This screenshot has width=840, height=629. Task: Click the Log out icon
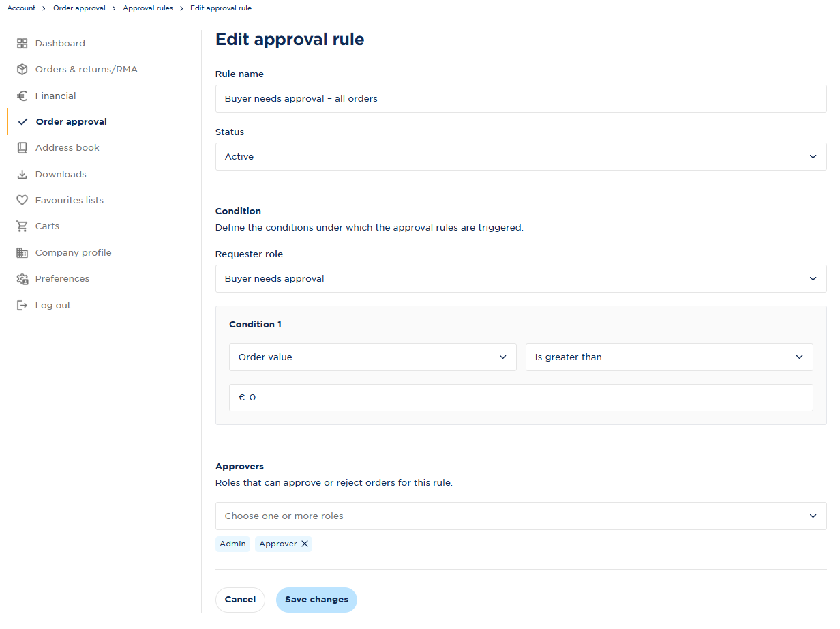click(x=22, y=306)
